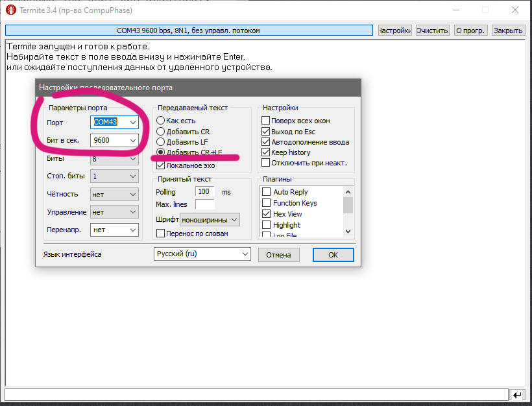Click the Termite app icon in title bar
The image size is (532, 406).
(10, 10)
